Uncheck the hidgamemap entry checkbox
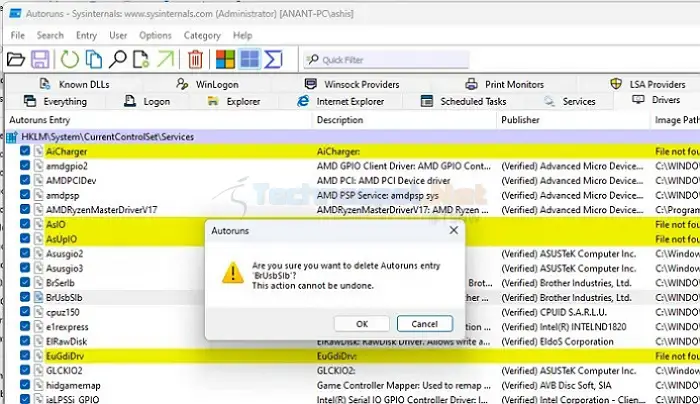 tap(25, 384)
